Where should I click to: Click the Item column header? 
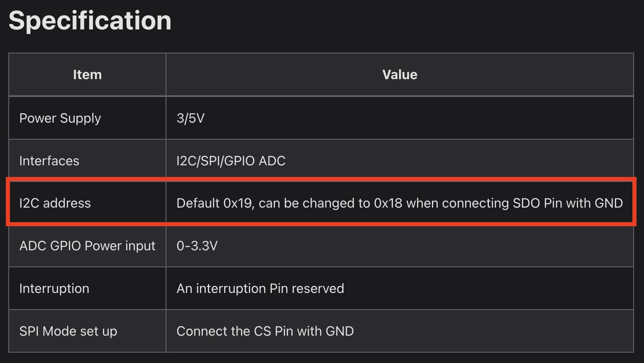(87, 75)
